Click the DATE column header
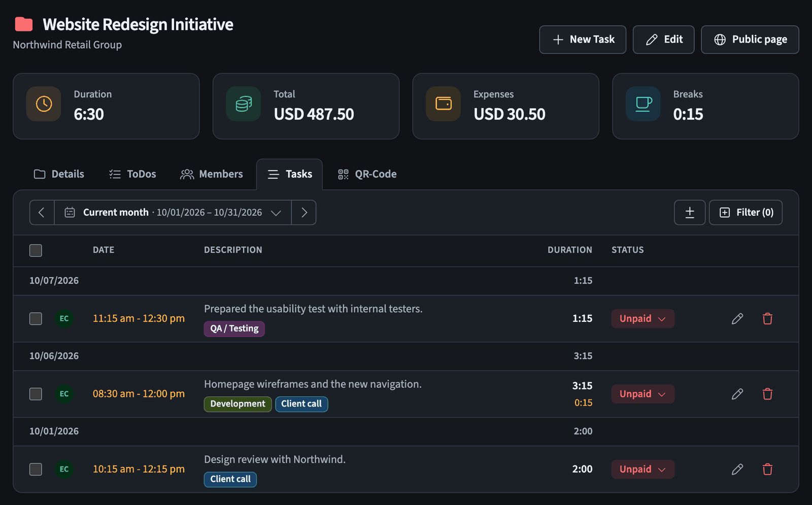Viewport: 812px width, 505px height. tap(104, 250)
